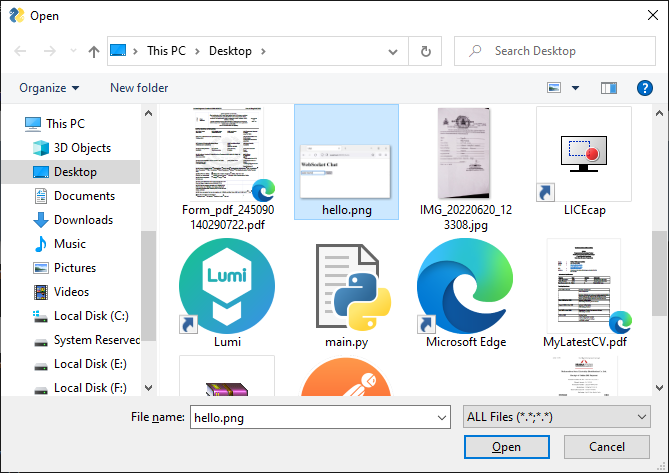Go up one folder level
Screen dimensions: 670x473
[94, 51]
